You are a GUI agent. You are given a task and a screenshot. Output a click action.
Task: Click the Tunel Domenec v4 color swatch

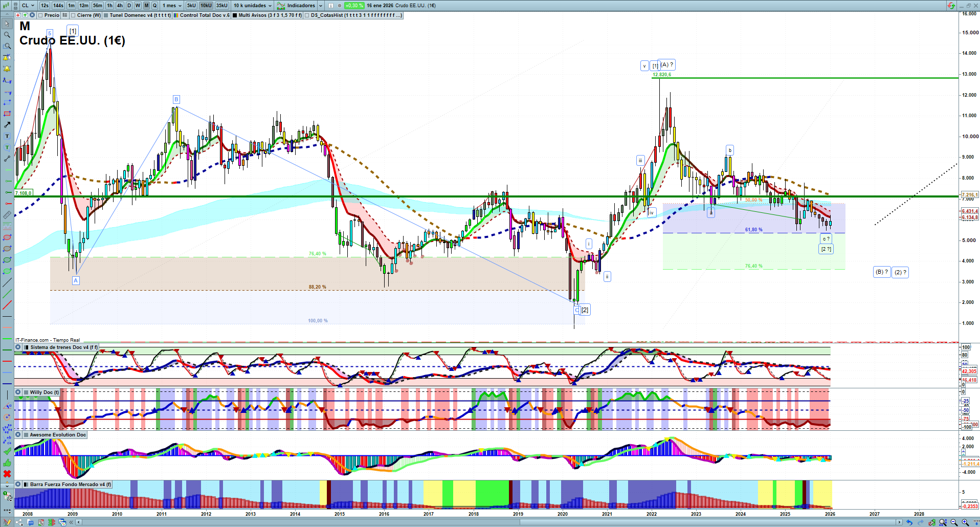106,15
